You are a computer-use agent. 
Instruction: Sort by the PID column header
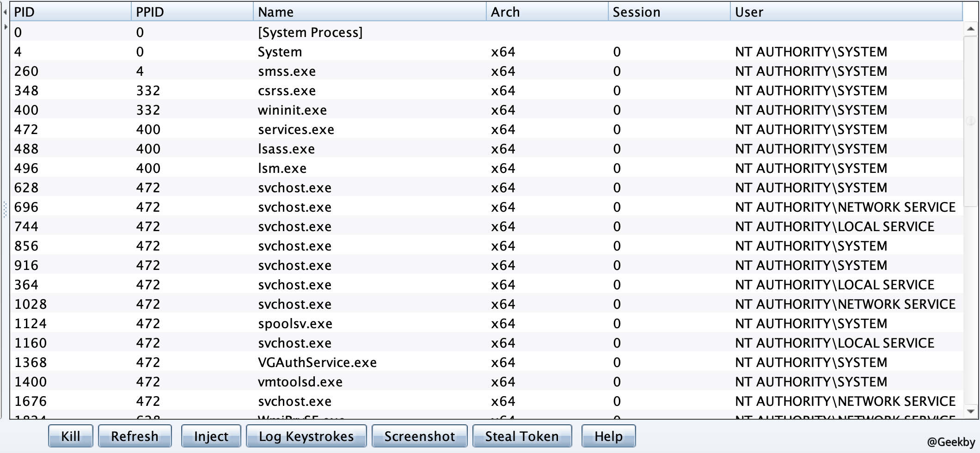click(x=69, y=12)
